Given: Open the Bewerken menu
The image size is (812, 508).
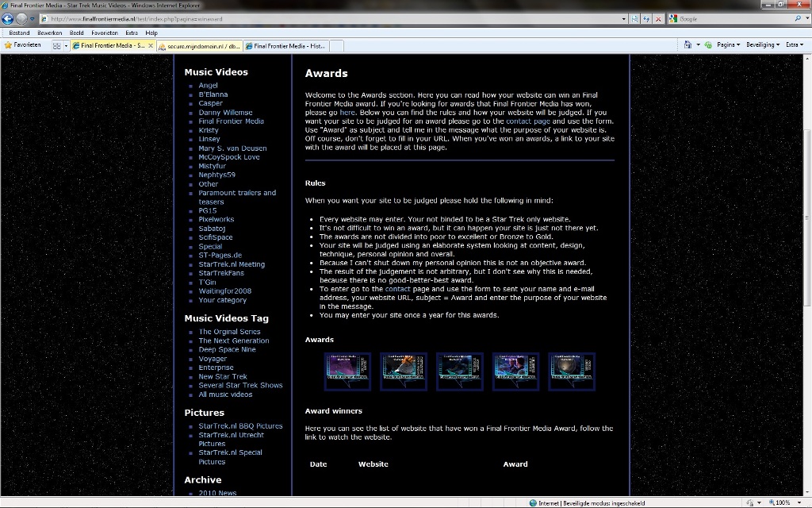Looking at the screenshot, I should [x=50, y=33].
